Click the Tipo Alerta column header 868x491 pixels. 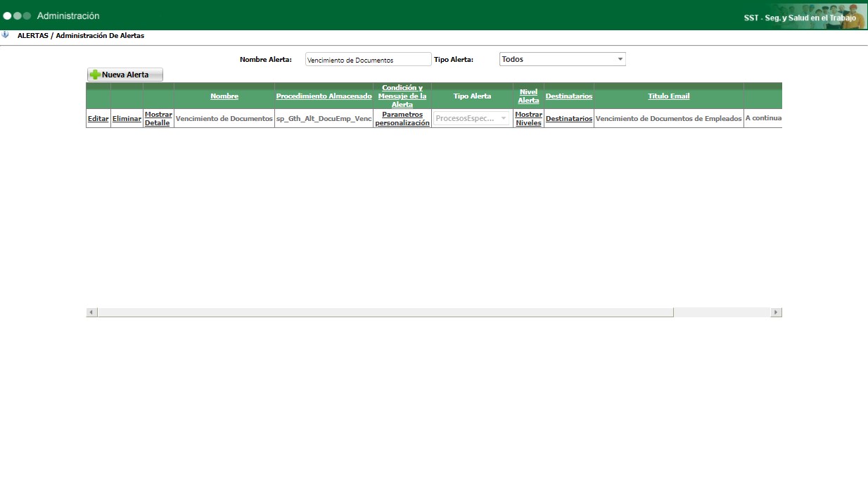point(473,96)
